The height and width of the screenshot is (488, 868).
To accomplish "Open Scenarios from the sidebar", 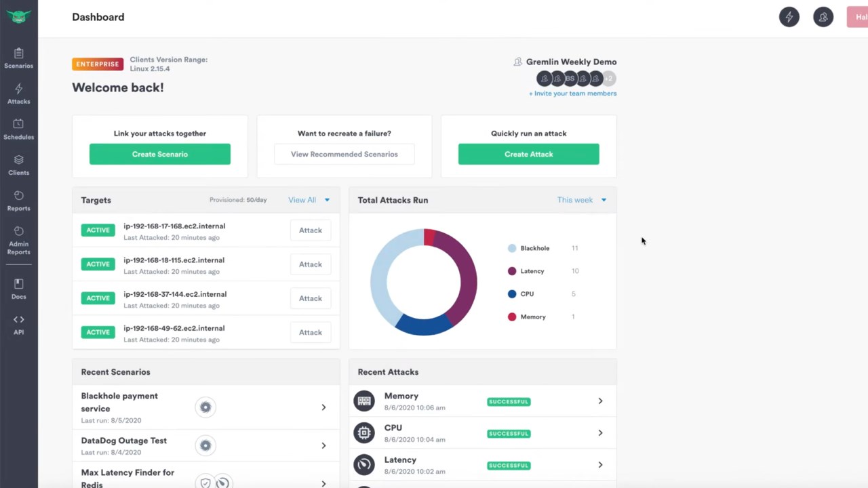I will tap(18, 58).
